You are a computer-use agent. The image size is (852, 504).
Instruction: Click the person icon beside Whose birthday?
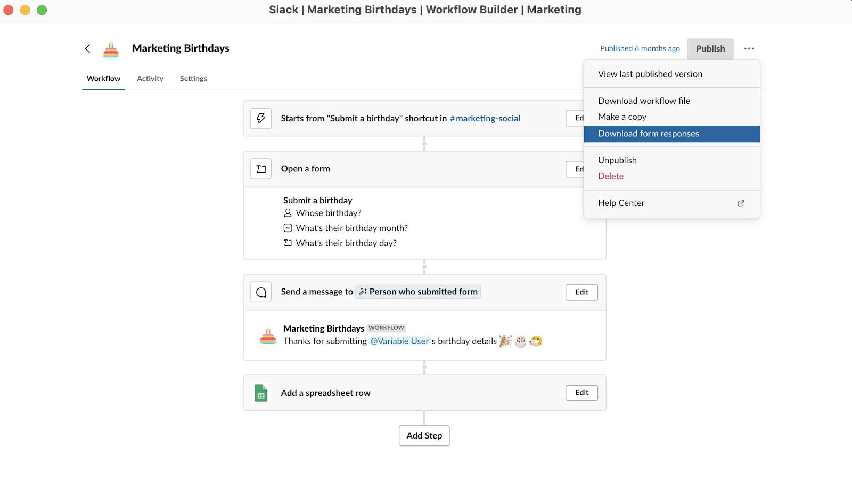click(288, 213)
